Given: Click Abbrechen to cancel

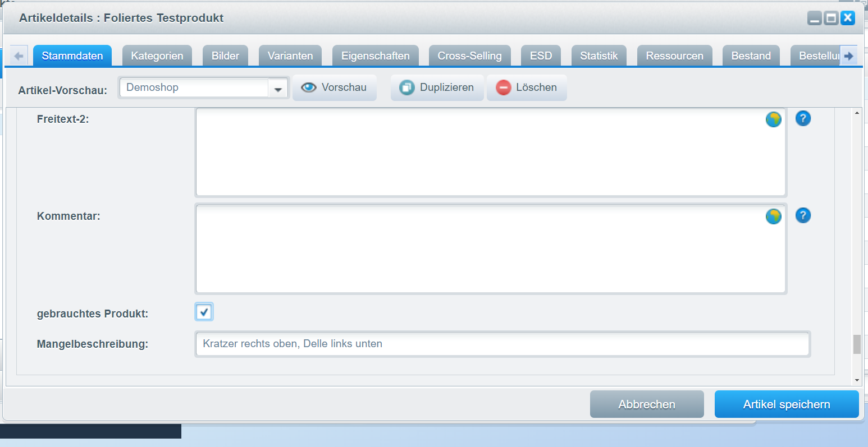Looking at the screenshot, I should pyautogui.click(x=647, y=404).
